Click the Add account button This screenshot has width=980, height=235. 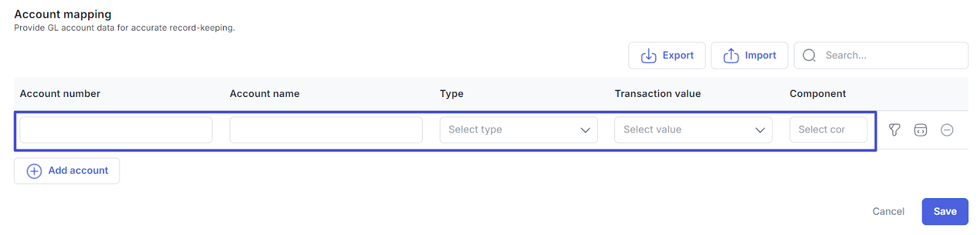pos(67,171)
